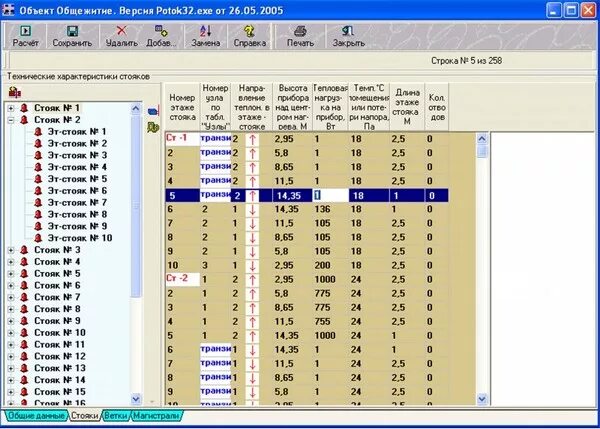Select Эт-стояк № 3 in the tree
This screenshot has height=429, width=600.
pos(77,155)
